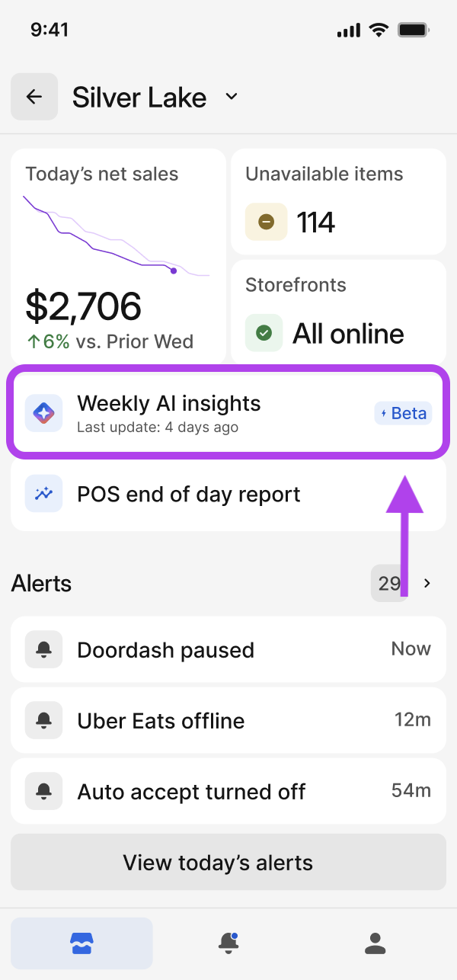457x980 pixels.
Task: Click bell icon beside Auto accept turned off
Action: pyautogui.click(x=43, y=791)
